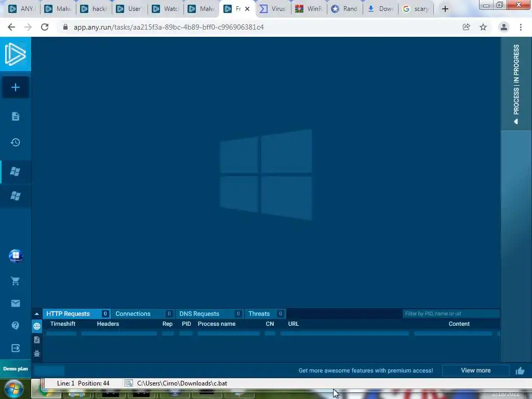Open the pricing shopping cart icon
This screenshot has height=399, width=532.
pos(15,281)
